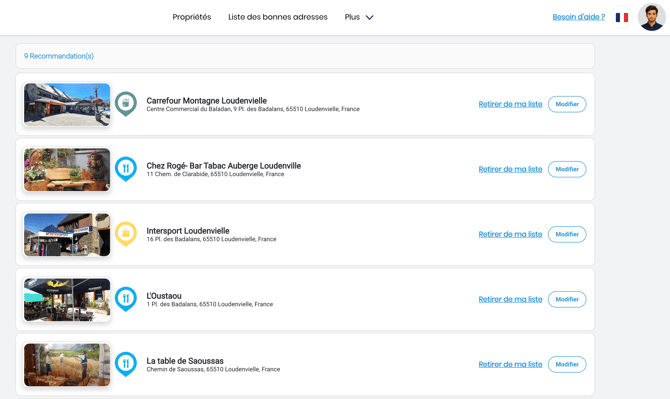Screen dimensions: 670x399
Task: Click address Chemin de Saoussas
Action: (213, 369)
